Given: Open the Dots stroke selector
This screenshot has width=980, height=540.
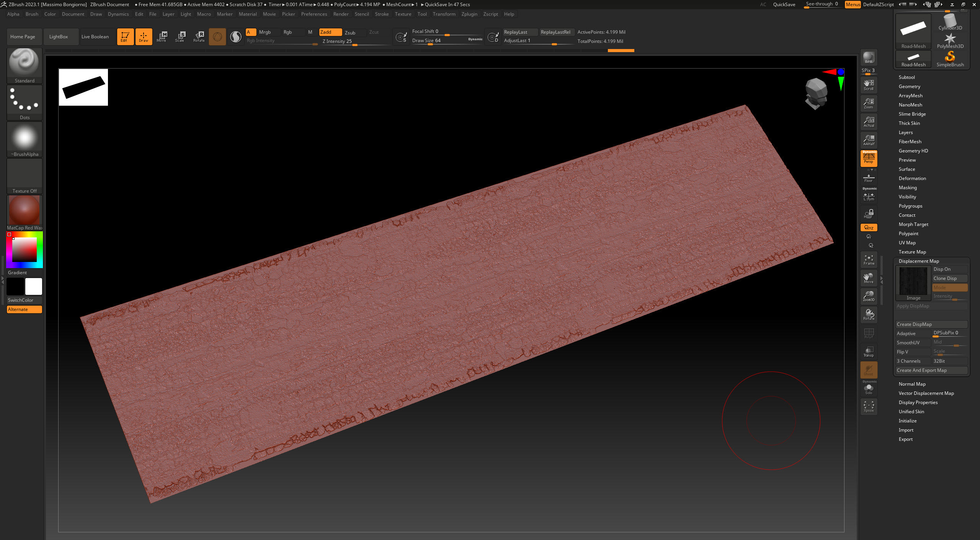Looking at the screenshot, I should 24,102.
